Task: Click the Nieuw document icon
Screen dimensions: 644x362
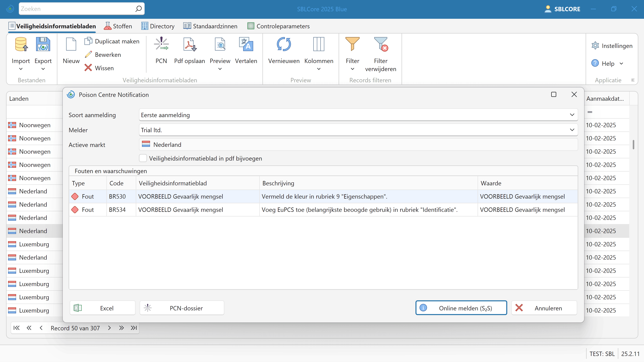Action: pyautogui.click(x=71, y=44)
